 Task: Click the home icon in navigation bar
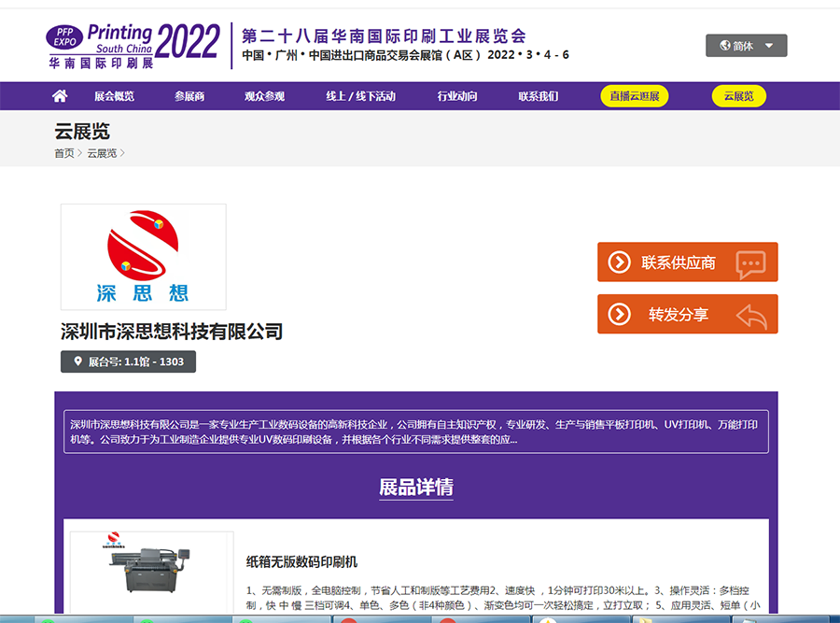(x=60, y=96)
